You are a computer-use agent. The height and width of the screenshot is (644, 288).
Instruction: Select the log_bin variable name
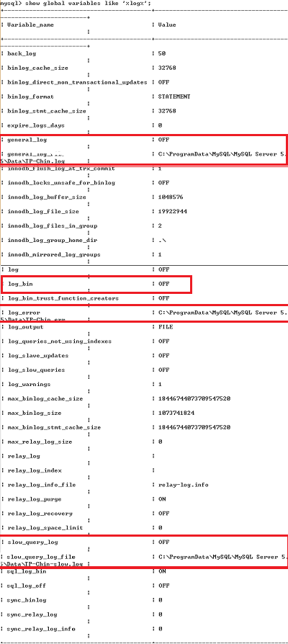coord(20,285)
